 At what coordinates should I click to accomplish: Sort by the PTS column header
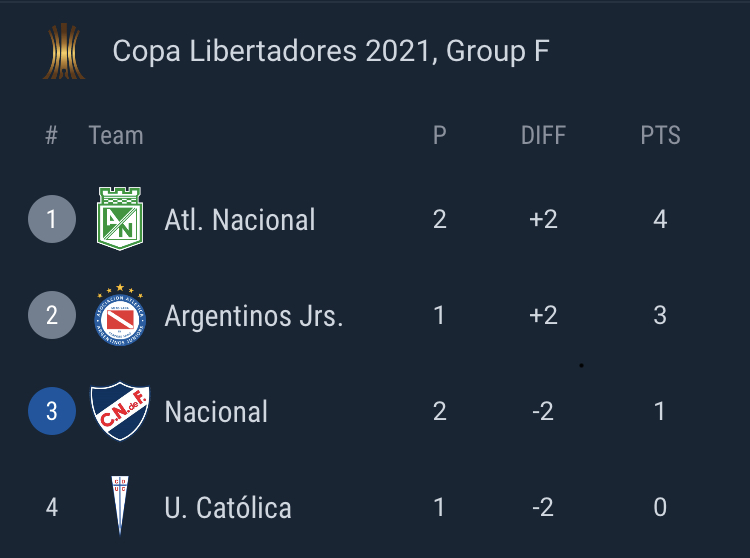660,135
